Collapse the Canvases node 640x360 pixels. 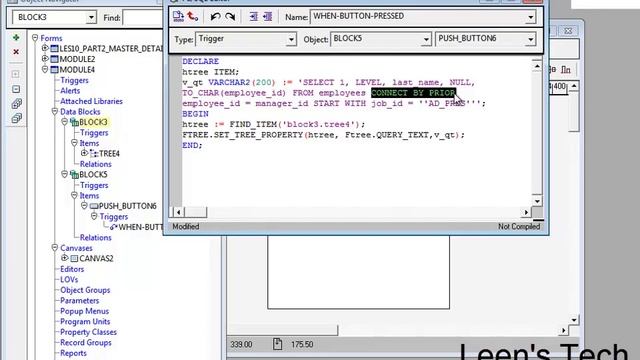(55, 248)
